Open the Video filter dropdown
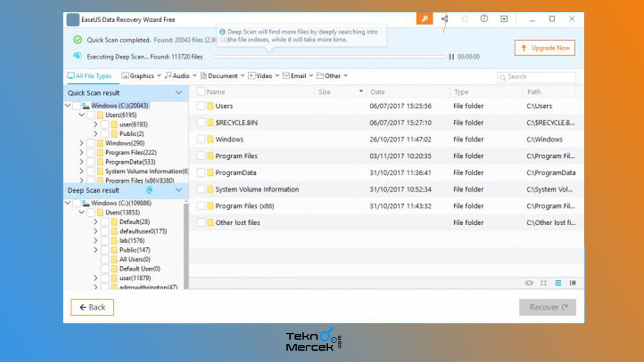This screenshot has height=362, width=644. 264,76
